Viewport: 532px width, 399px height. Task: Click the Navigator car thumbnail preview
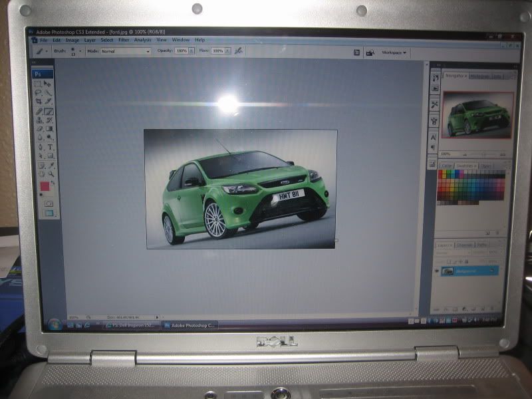478,114
